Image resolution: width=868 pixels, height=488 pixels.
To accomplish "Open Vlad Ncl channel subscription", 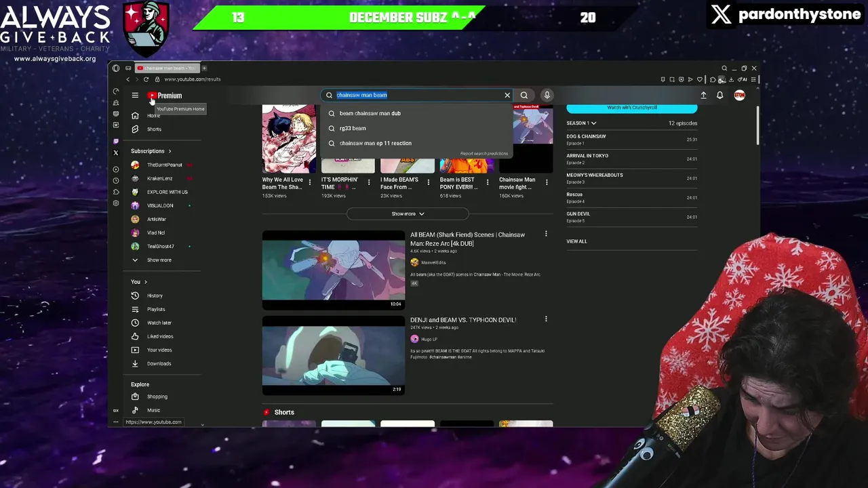I will point(156,232).
